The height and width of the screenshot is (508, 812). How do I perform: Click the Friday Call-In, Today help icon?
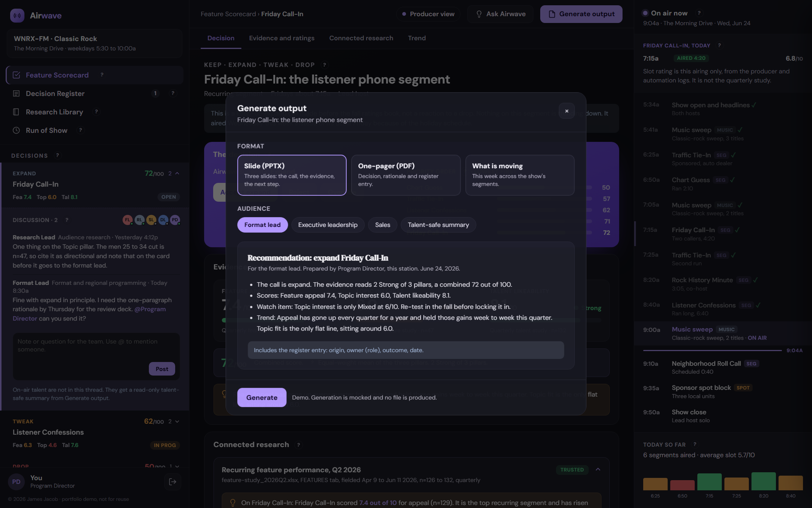pos(719,46)
